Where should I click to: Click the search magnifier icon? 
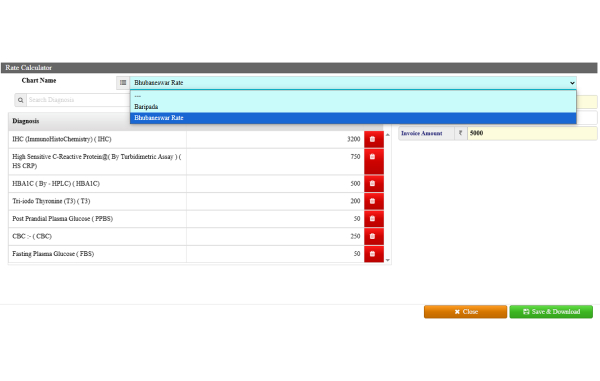point(21,100)
